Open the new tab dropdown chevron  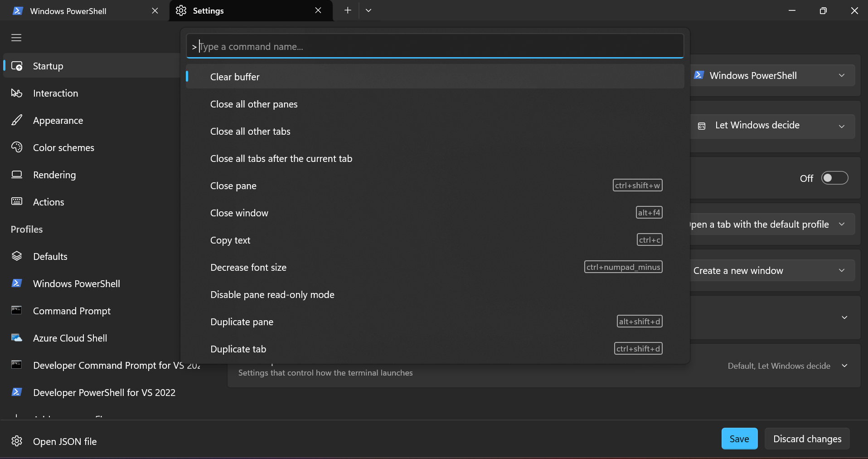(x=369, y=10)
